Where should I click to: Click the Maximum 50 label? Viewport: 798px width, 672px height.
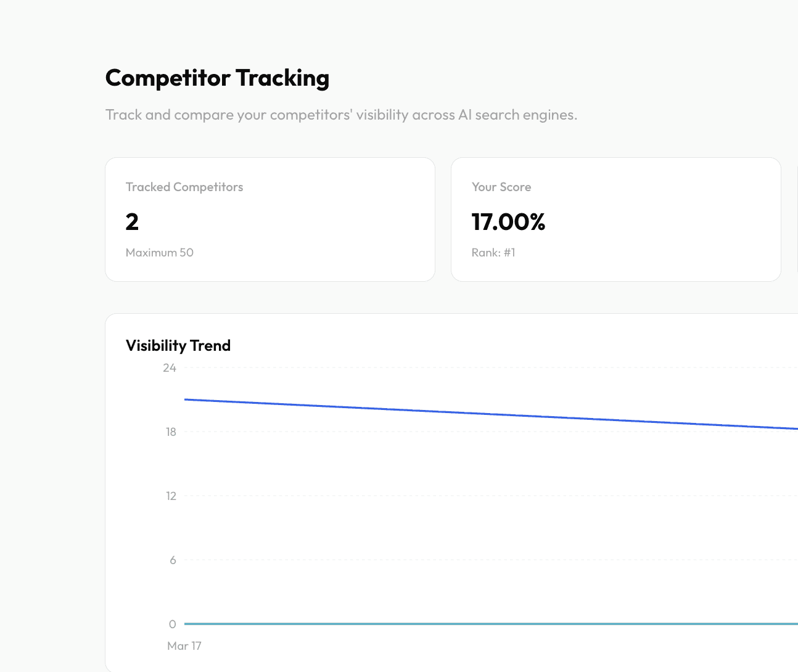click(x=159, y=252)
